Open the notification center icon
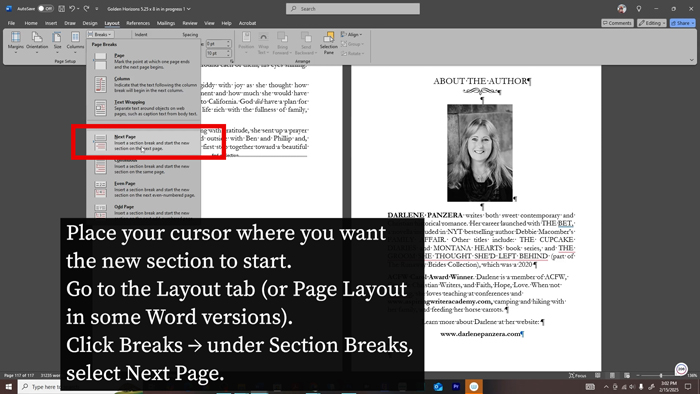 (x=688, y=387)
